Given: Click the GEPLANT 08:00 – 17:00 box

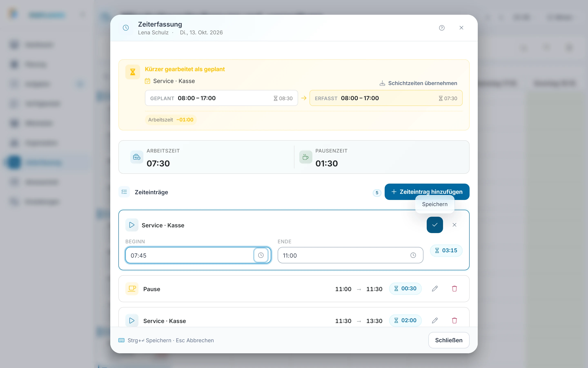Looking at the screenshot, I should [x=221, y=98].
